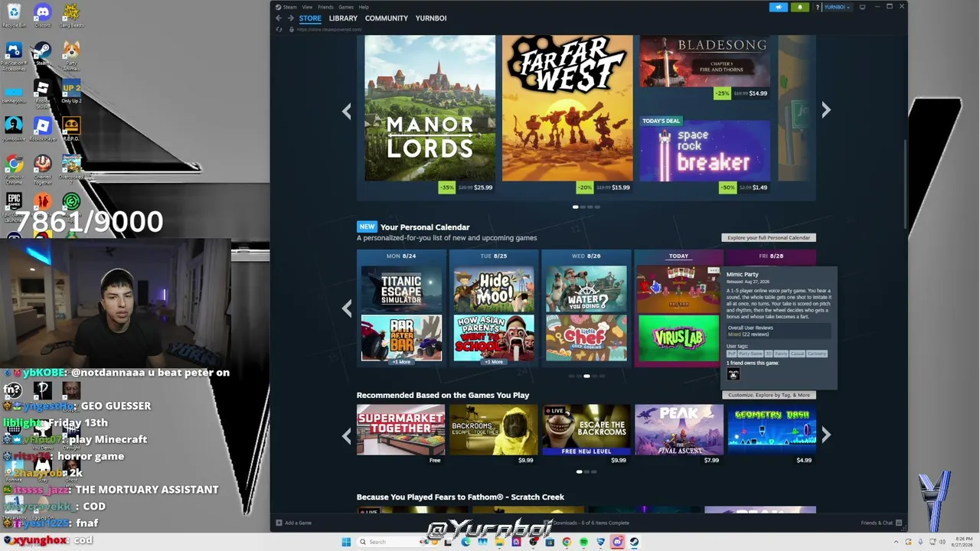Go back with the Steam back arrow
980x551 pixels.
(x=279, y=18)
